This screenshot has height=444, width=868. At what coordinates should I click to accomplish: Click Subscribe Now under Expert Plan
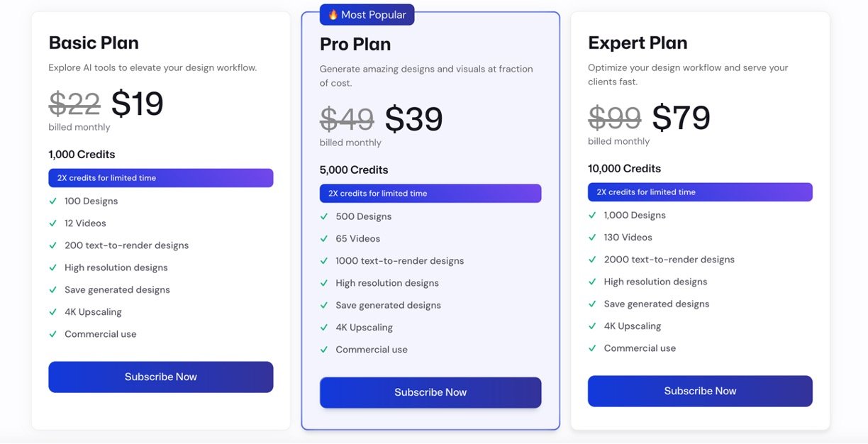coord(700,391)
